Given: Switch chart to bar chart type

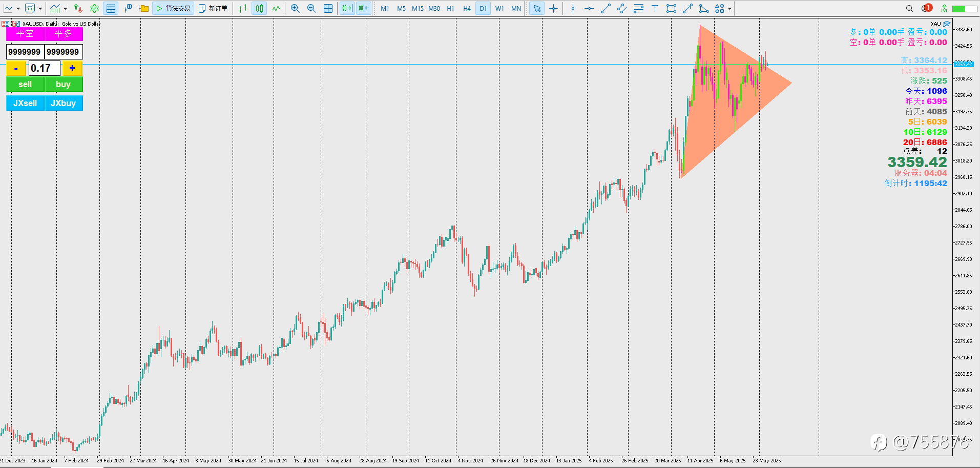Looking at the screenshot, I should pos(243,8).
